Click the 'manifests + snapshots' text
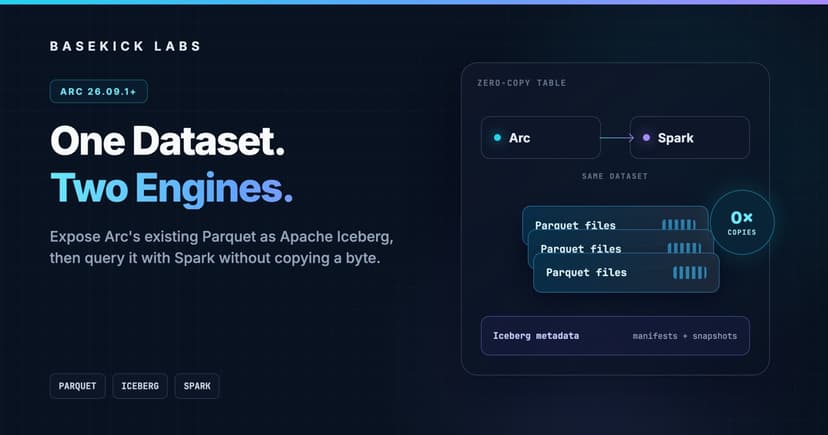This screenshot has height=435, width=828. 685,336
